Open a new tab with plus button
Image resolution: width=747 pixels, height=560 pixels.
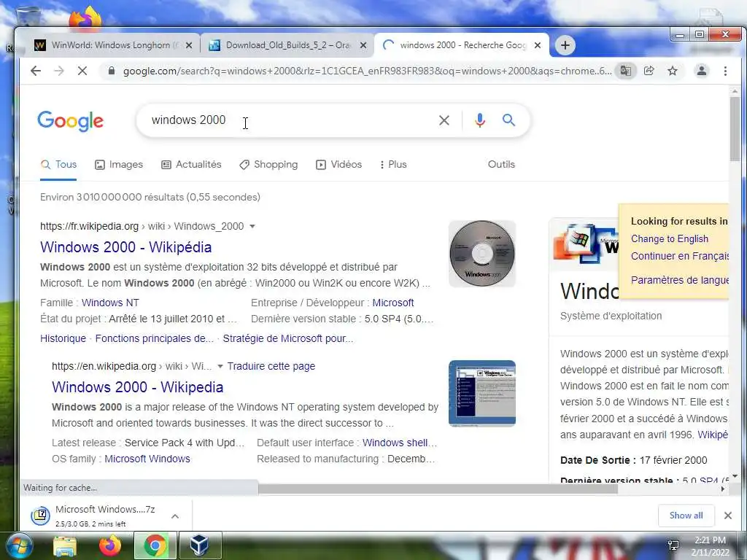(565, 45)
